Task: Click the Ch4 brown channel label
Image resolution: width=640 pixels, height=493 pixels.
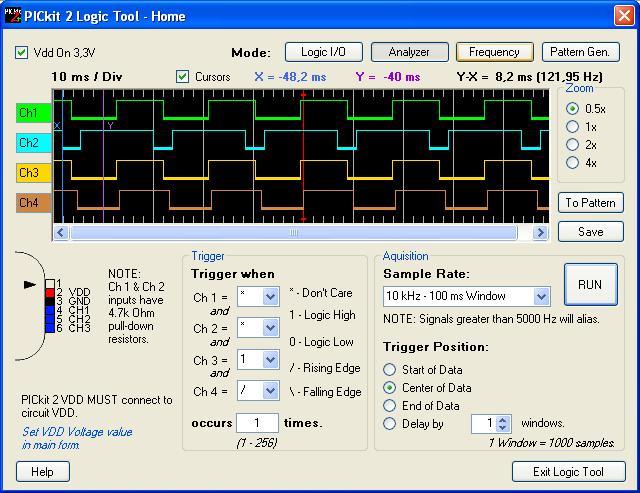Action: (x=33, y=203)
